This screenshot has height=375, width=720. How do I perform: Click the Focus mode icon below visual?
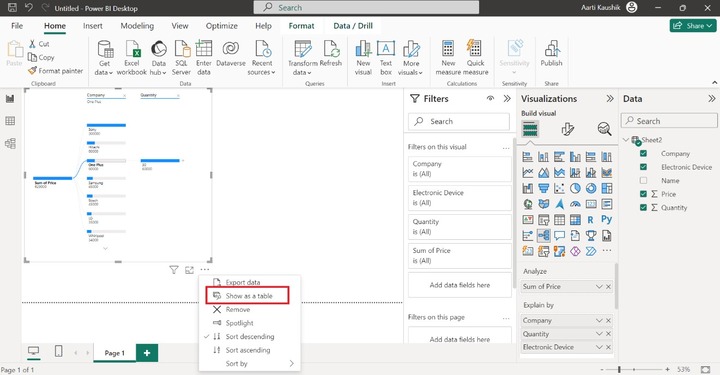189,270
